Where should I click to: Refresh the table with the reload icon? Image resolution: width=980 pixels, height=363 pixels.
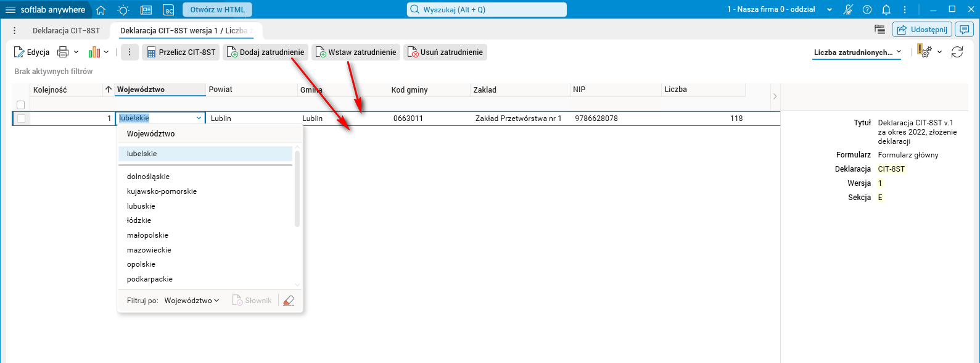tap(957, 52)
